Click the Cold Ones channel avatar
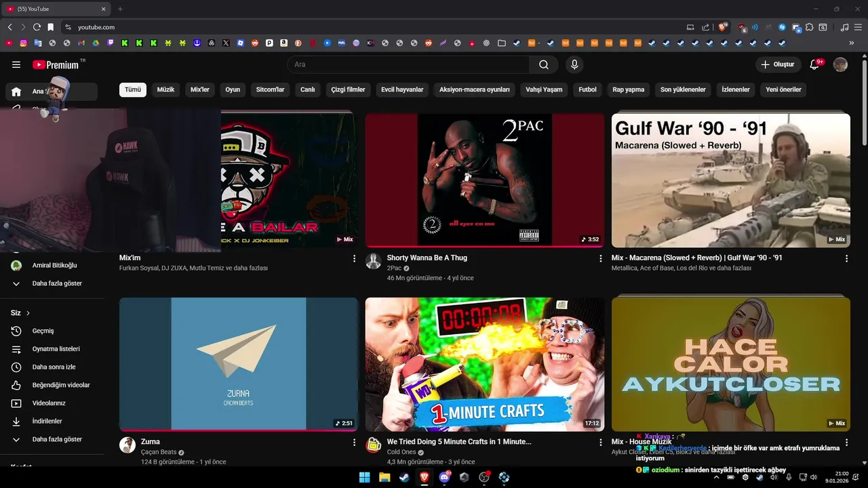The image size is (868, 488). click(374, 445)
